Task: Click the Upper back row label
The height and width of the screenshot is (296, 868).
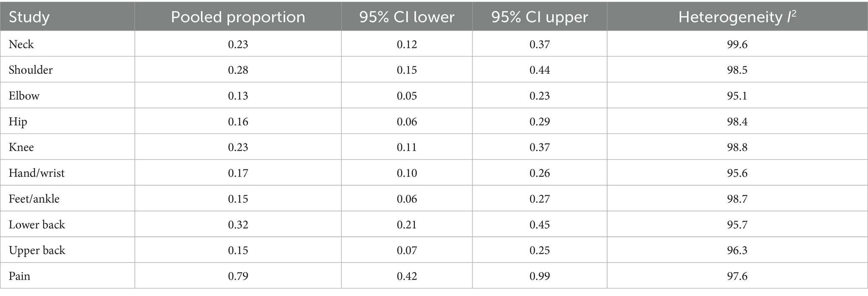Action: tap(37, 250)
